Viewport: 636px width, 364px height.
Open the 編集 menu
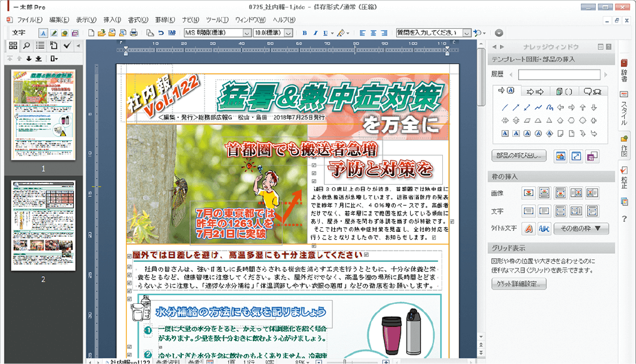tap(59, 20)
